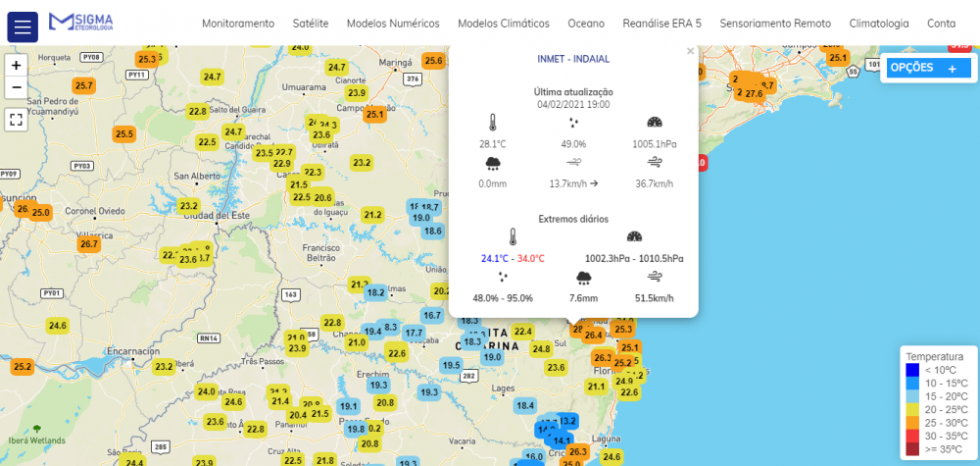The width and height of the screenshot is (980, 466).
Task: Open the Monitoramento menu
Action: point(238,24)
